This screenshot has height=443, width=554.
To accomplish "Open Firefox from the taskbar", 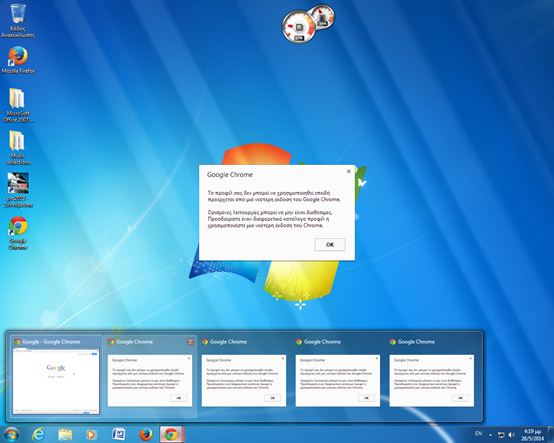I will click(x=145, y=434).
